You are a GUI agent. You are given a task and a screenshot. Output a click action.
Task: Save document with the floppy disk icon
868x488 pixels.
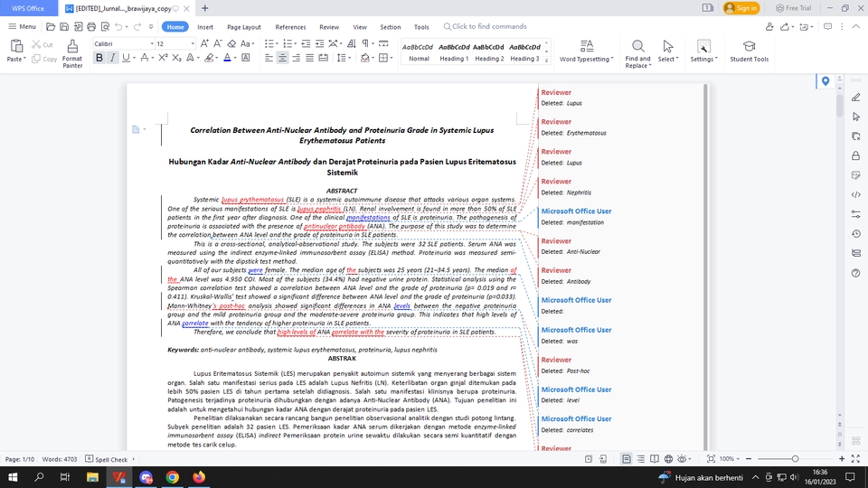64,26
